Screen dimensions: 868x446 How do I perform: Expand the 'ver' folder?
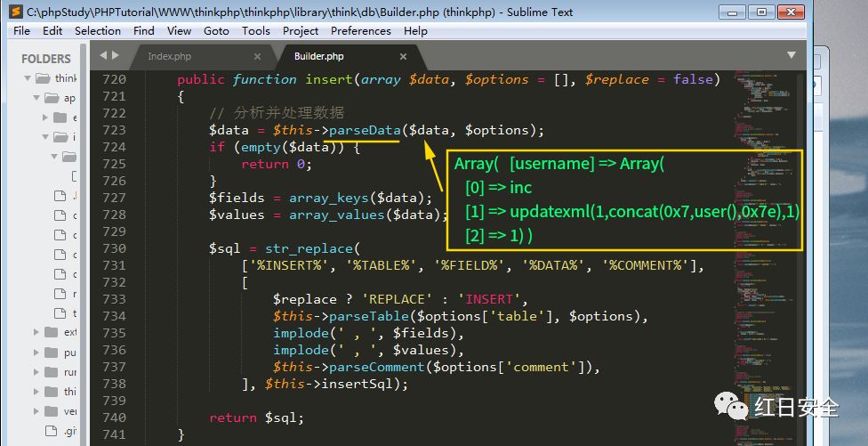pyautogui.click(x=36, y=411)
